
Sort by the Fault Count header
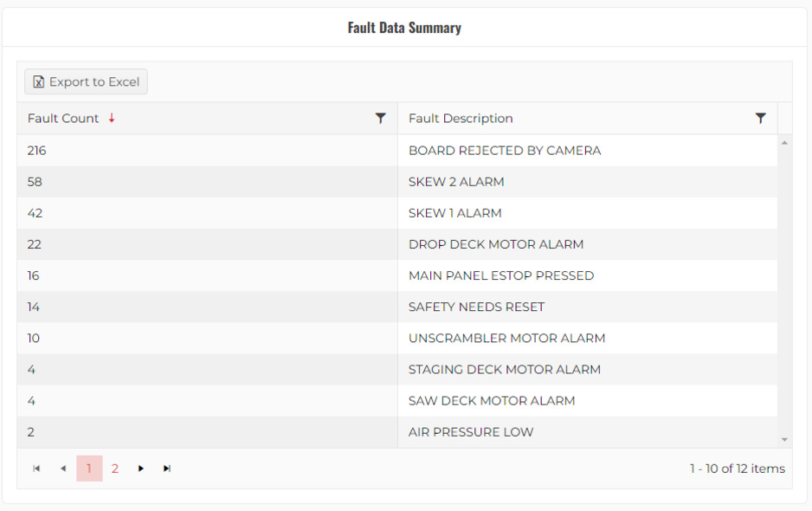(x=63, y=119)
